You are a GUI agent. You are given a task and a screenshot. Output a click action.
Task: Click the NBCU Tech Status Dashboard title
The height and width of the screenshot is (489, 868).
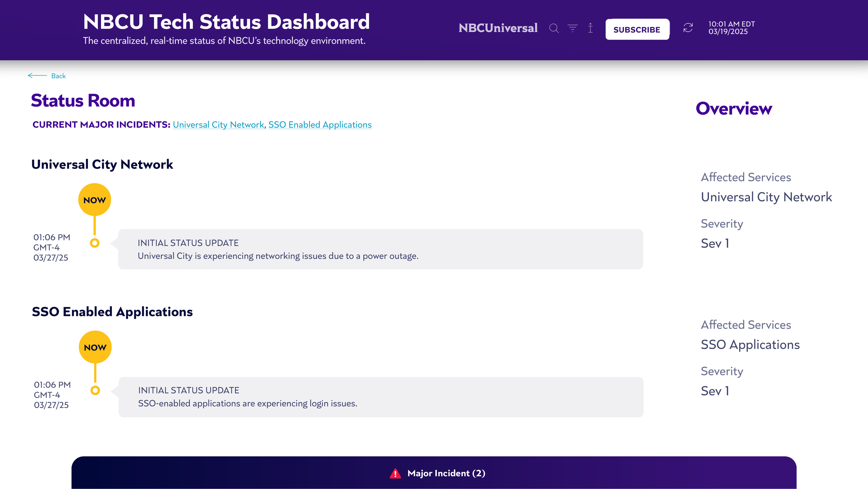[226, 22]
